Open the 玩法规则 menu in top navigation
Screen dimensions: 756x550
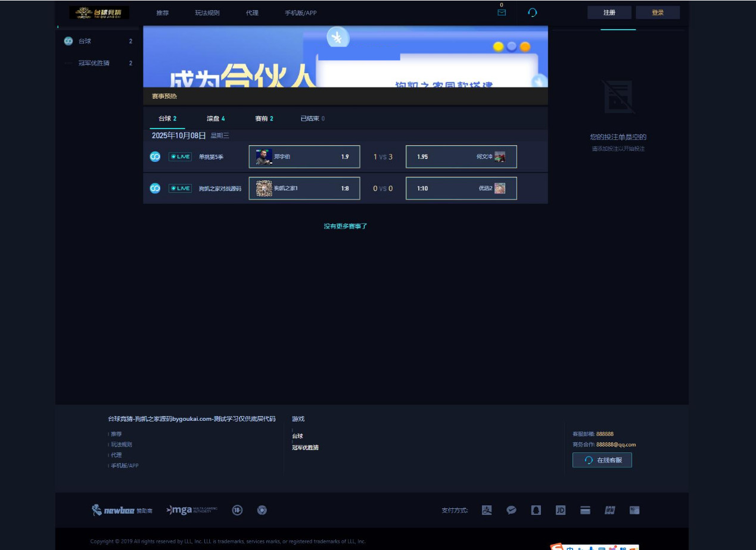207,12
